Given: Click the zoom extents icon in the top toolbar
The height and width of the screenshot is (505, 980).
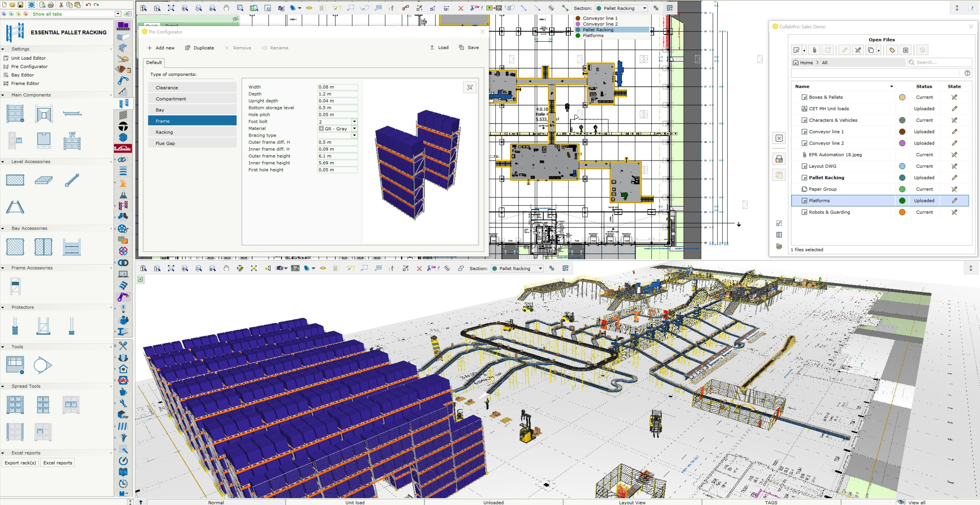Looking at the screenshot, I should (x=171, y=8).
